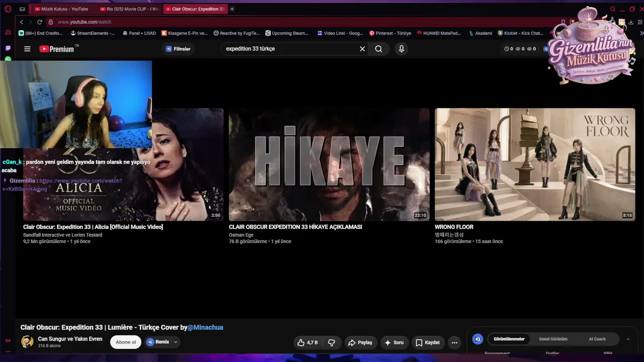The height and width of the screenshot is (362, 644).
Task: Open the Opera sidebar GX Cleaner icon
Action: 8,32
